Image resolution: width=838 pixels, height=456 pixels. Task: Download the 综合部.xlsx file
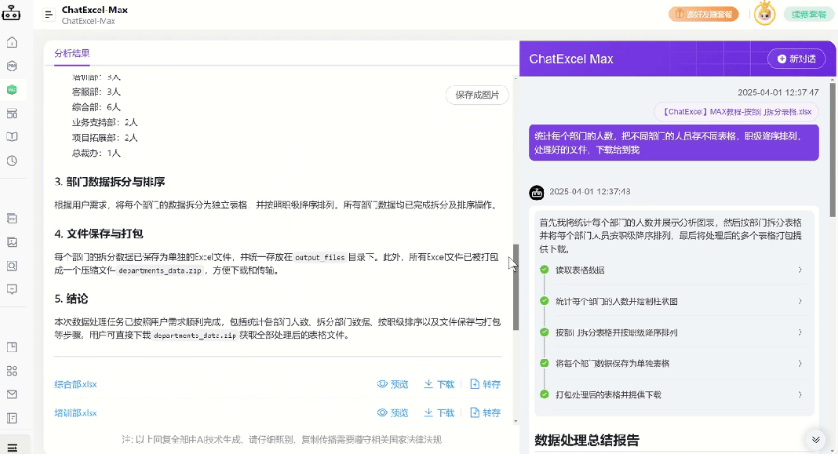(439, 384)
